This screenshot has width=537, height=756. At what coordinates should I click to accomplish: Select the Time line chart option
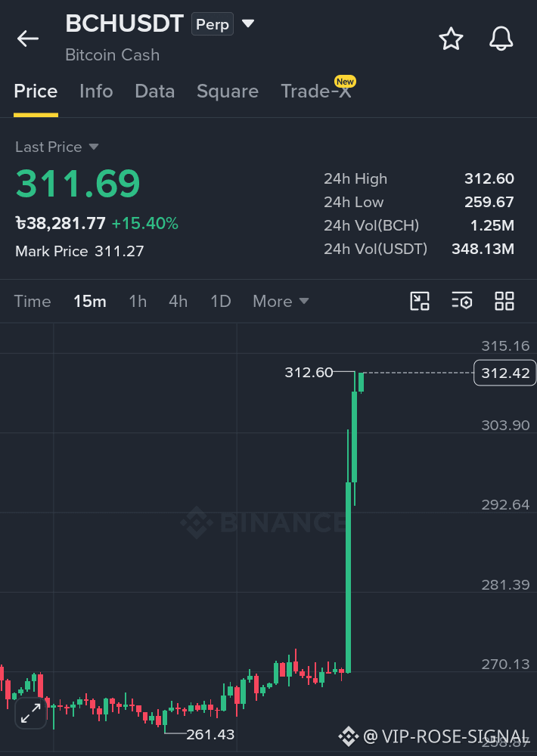[33, 302]
